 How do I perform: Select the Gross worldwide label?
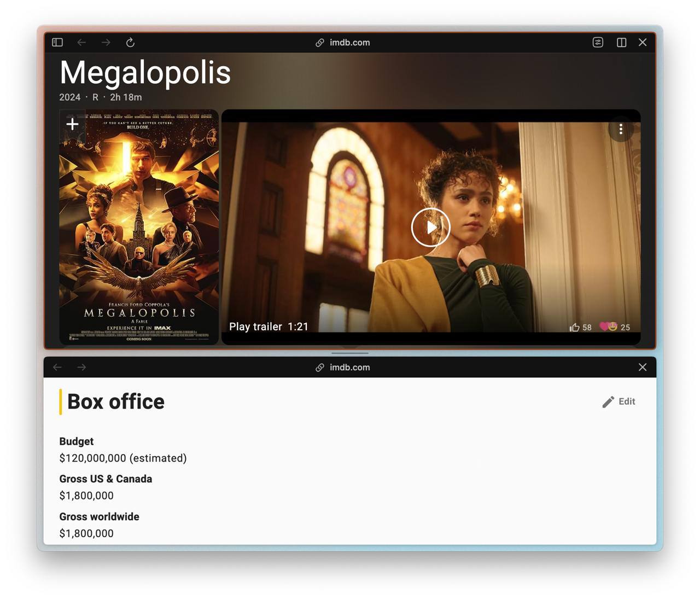point(99,516)
